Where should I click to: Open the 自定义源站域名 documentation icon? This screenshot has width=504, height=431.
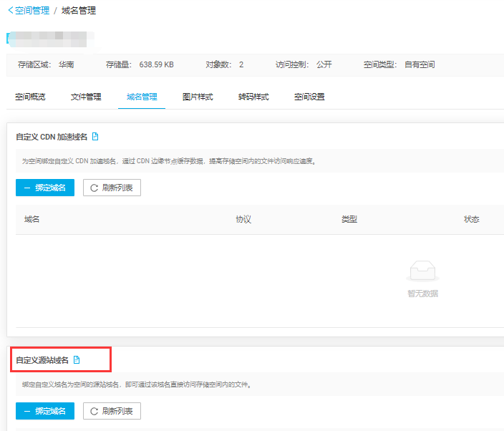click(77, 359)
